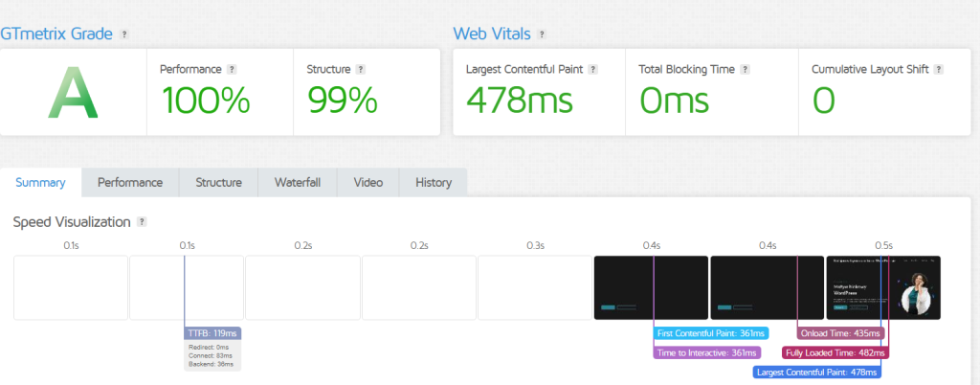Click Largest Contentful Paint: 478ms timeline label
The image size is (980, 385).
[x=817, y=373]
